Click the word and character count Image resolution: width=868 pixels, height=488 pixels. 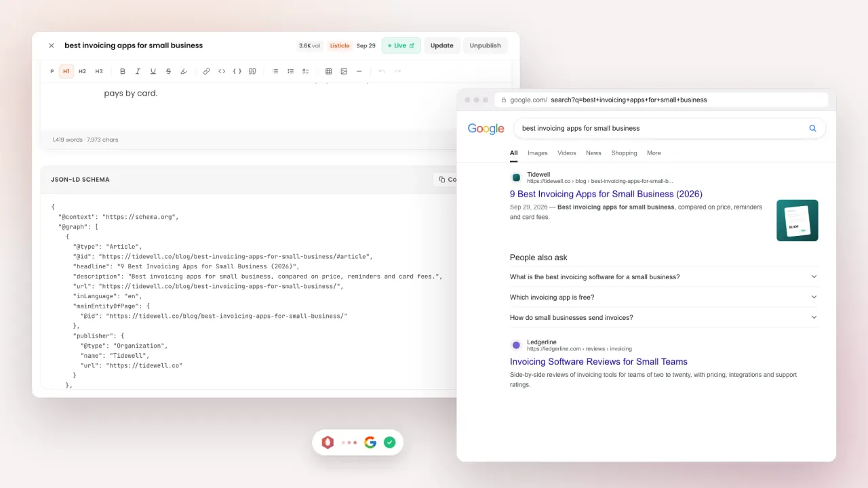[x=85, y=140]
